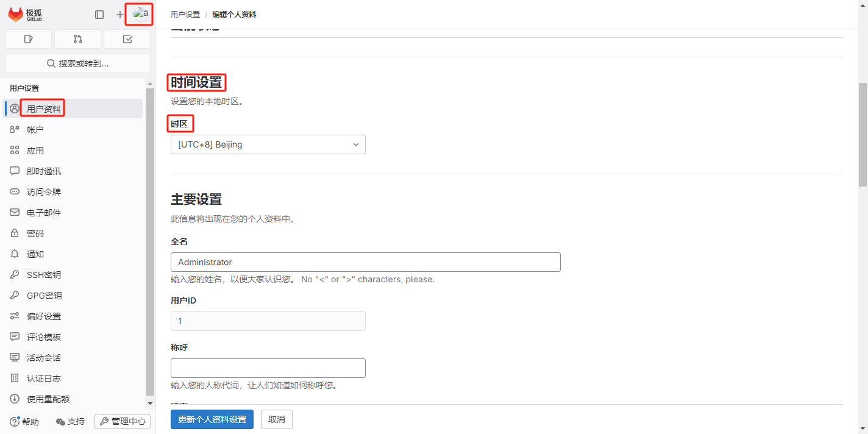The image size is (868, 434).
Task: Go to 访问令牌 in the sidebar
Action: 44,192
